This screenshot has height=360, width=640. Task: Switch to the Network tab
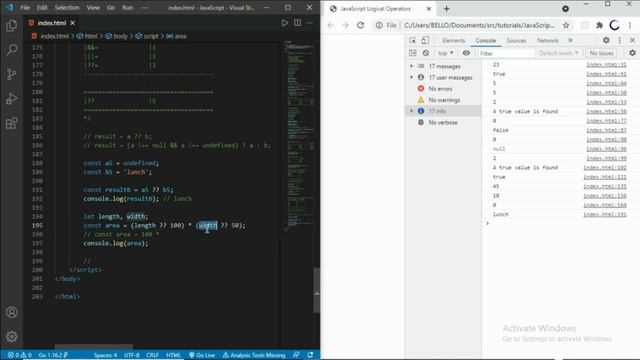[x=547, y=40]
